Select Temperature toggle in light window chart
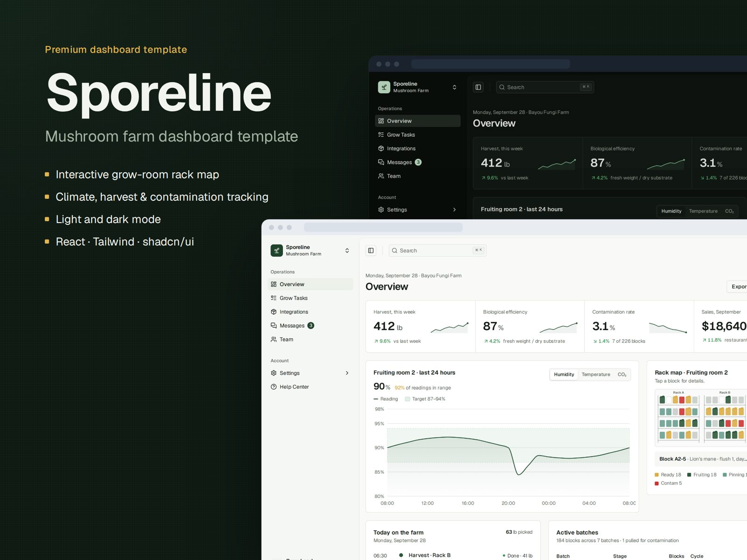Screen dimensions: 747x560 tap(596, 374)
